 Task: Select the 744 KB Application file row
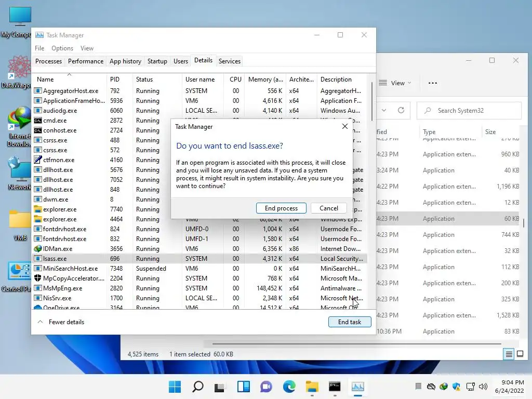tap(448, 234)
